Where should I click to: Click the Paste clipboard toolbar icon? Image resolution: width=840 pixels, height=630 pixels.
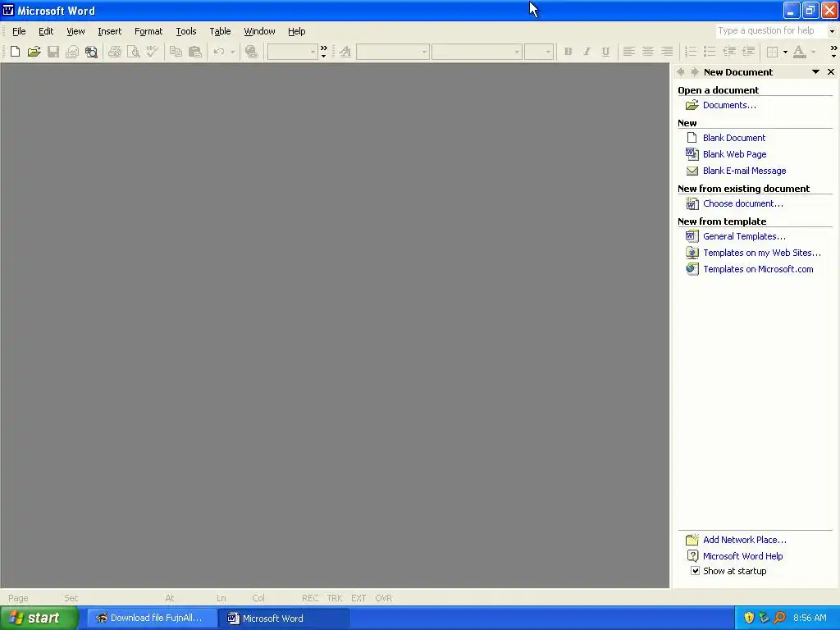tap(195, 52)
